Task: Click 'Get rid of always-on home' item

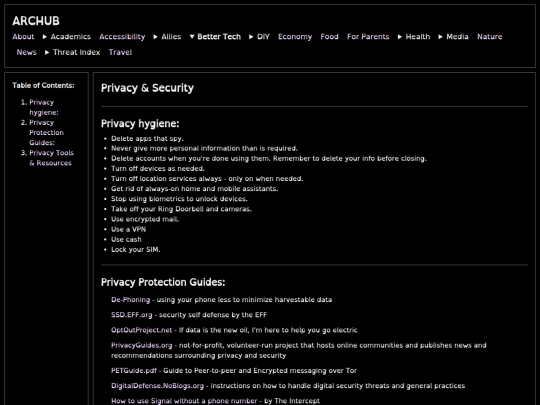Action: click(x=195, y=189)
